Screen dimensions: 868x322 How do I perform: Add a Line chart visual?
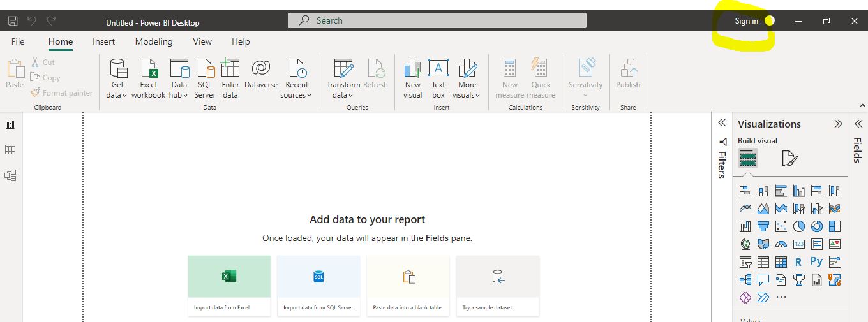coord(745,209)
